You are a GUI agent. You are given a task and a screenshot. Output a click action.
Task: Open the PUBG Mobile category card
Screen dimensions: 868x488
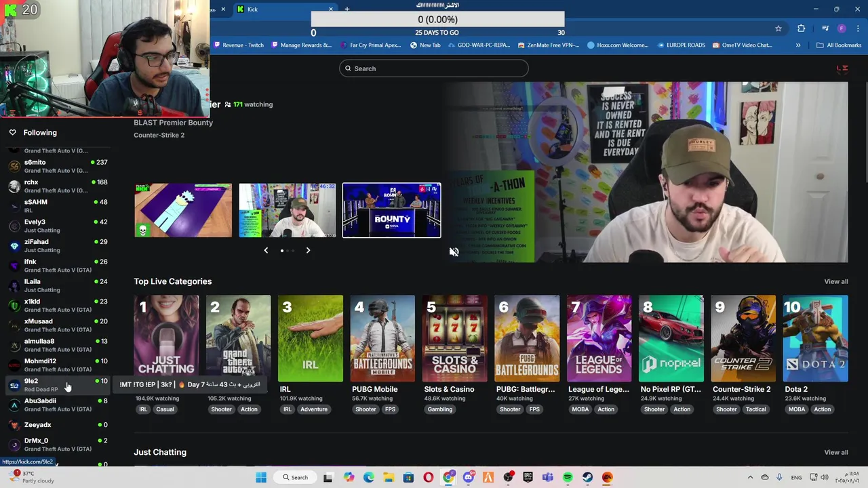tap(382, 338)
